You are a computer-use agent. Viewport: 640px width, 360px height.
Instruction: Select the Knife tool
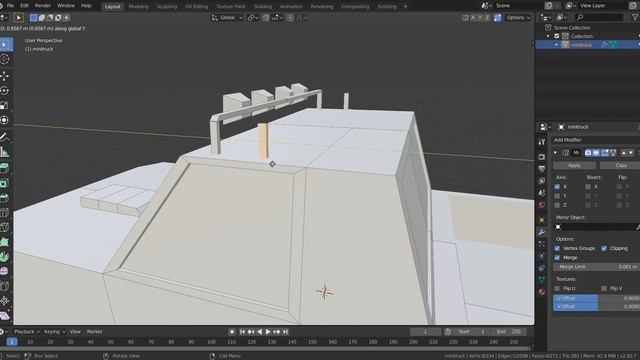pos(5,227)
